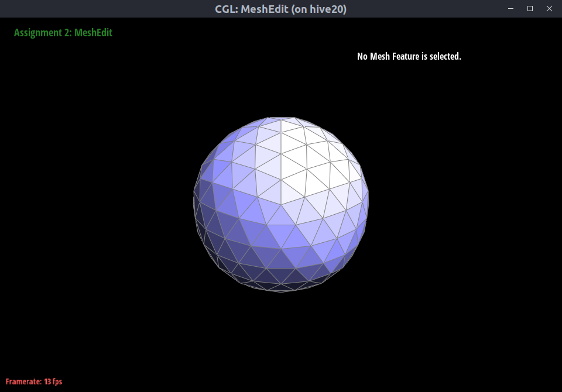Screen dimensions: 562x392
Task: Click the red "Framerate: 13 fps" readout
Action: point(34,381)
